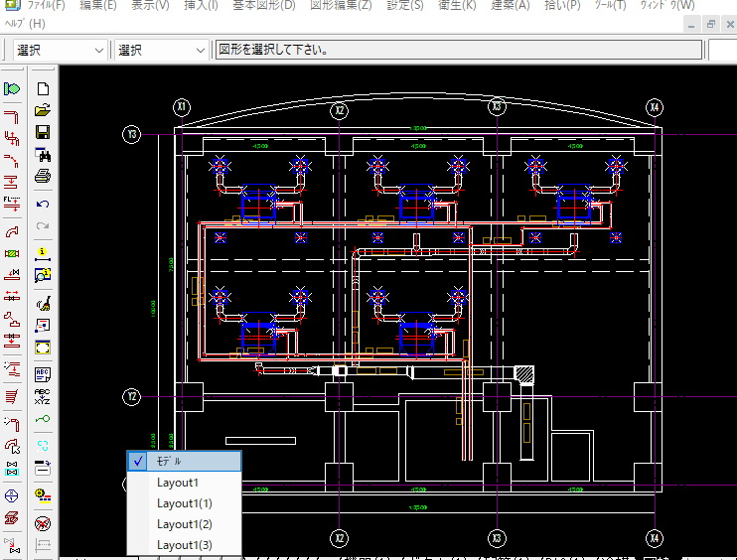Click the New document icon
Viewport: 737px width, 560px height.
point(43,89)
